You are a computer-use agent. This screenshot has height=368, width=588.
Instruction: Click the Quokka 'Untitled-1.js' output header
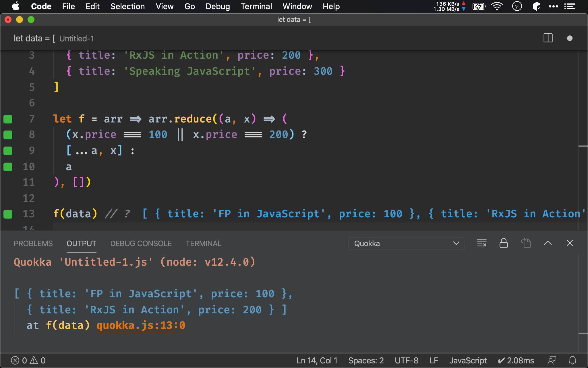click(x=134, y=262)
